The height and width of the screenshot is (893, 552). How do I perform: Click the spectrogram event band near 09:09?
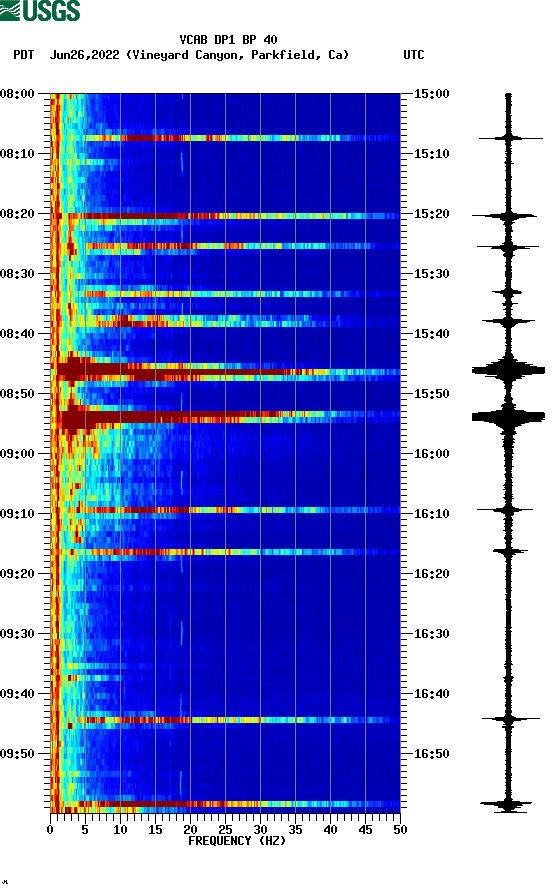coord(226,510)
